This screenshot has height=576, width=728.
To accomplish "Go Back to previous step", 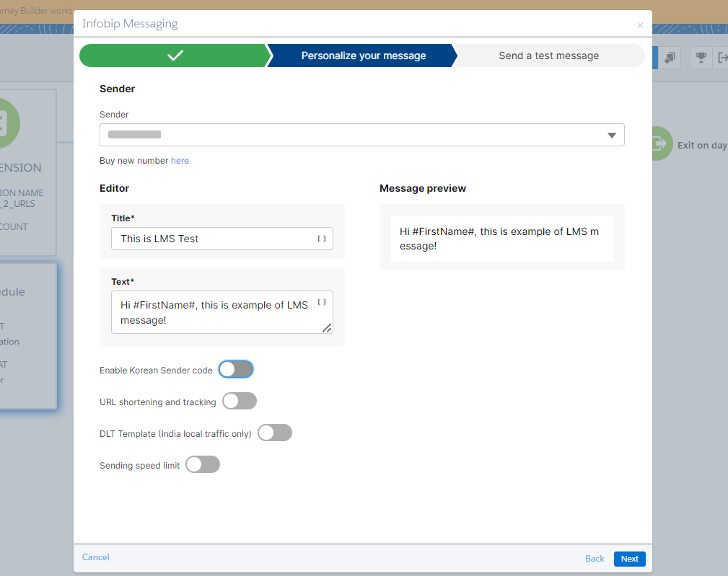I will [595, 559].
